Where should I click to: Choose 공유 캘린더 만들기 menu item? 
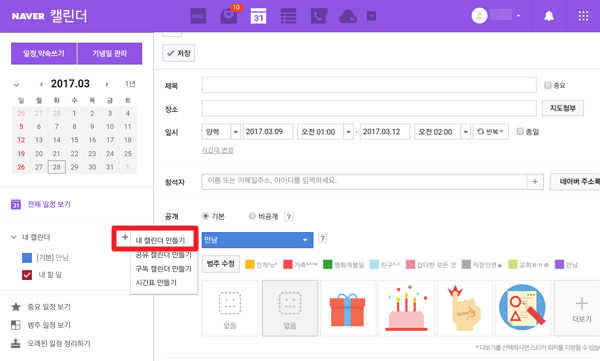[163, 255]
